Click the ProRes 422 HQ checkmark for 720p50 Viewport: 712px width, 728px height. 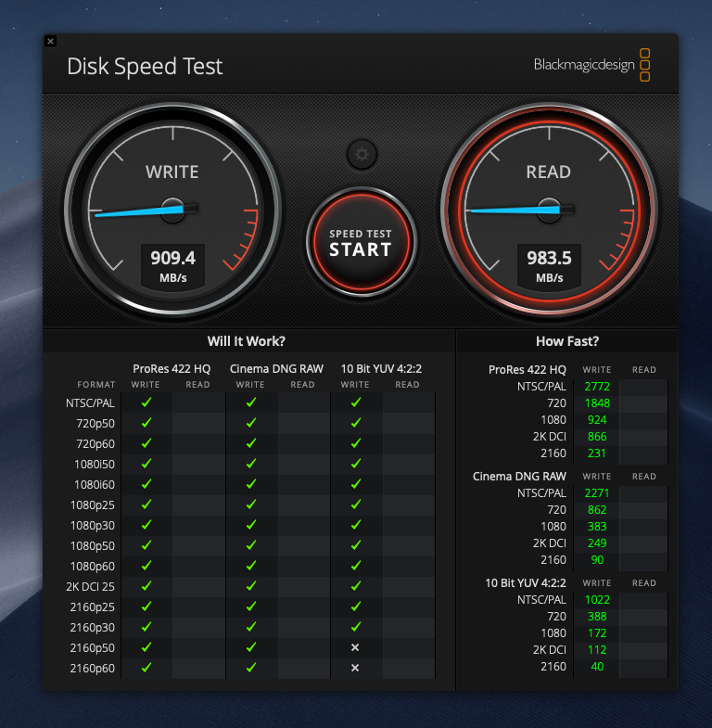[146, 423]
